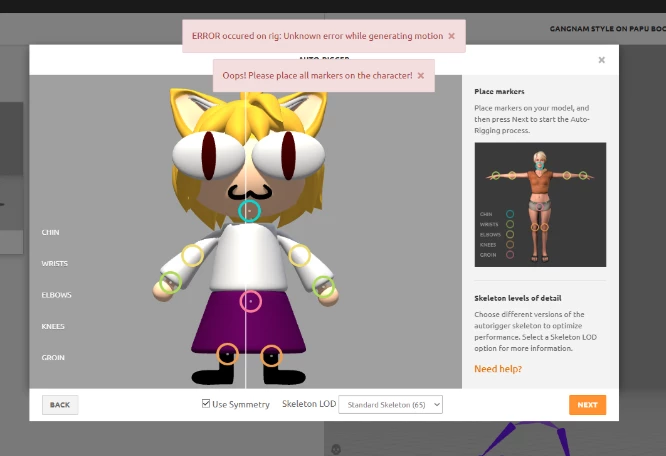Select the yellow marker on character's left arm
This screenshot has height=456, width=666.
click(192, 256)
